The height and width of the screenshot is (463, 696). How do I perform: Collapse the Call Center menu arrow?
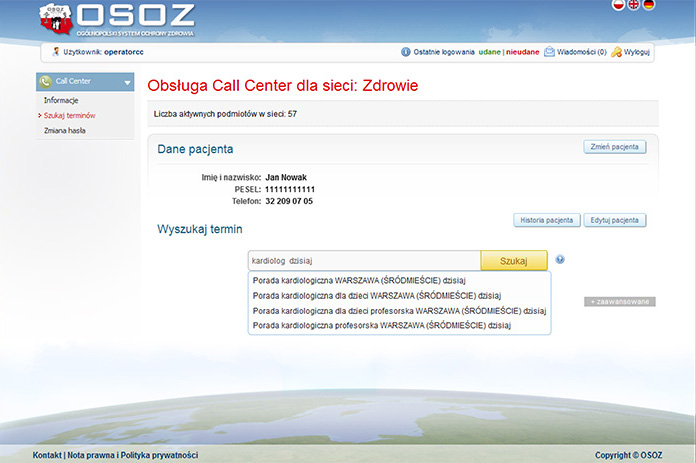(x=127, y=83)
